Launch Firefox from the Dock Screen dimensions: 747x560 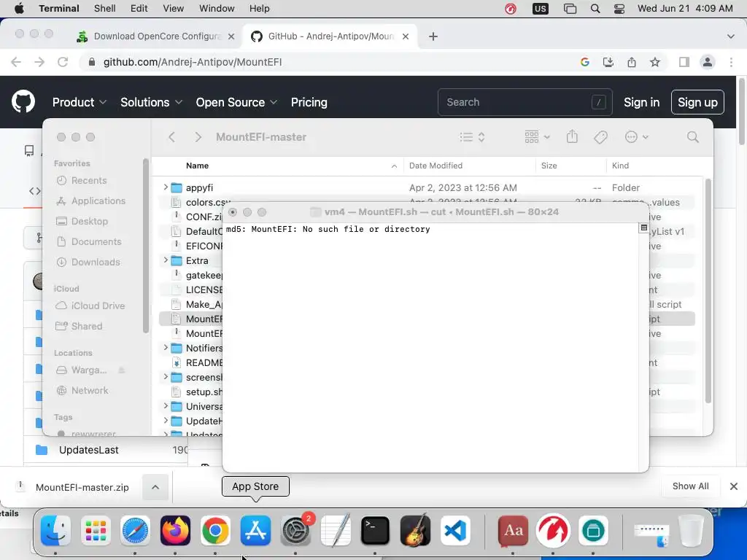[175, 530]
